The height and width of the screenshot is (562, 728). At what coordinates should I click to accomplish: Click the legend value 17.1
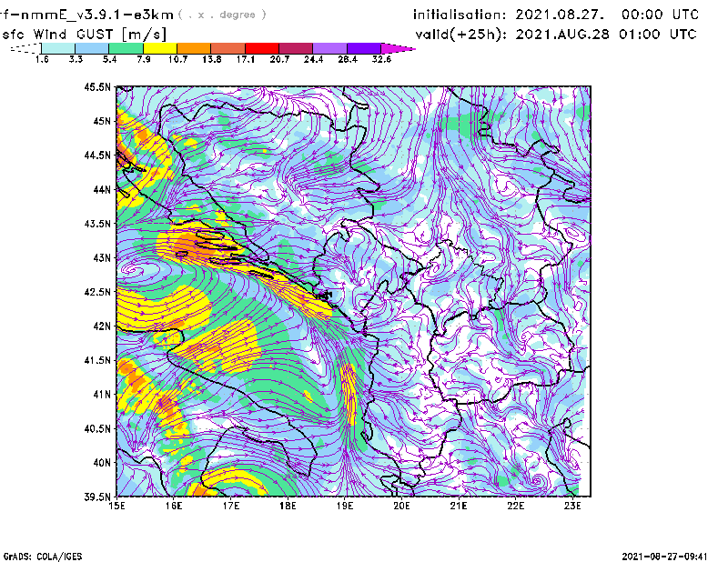click(246, 59)
